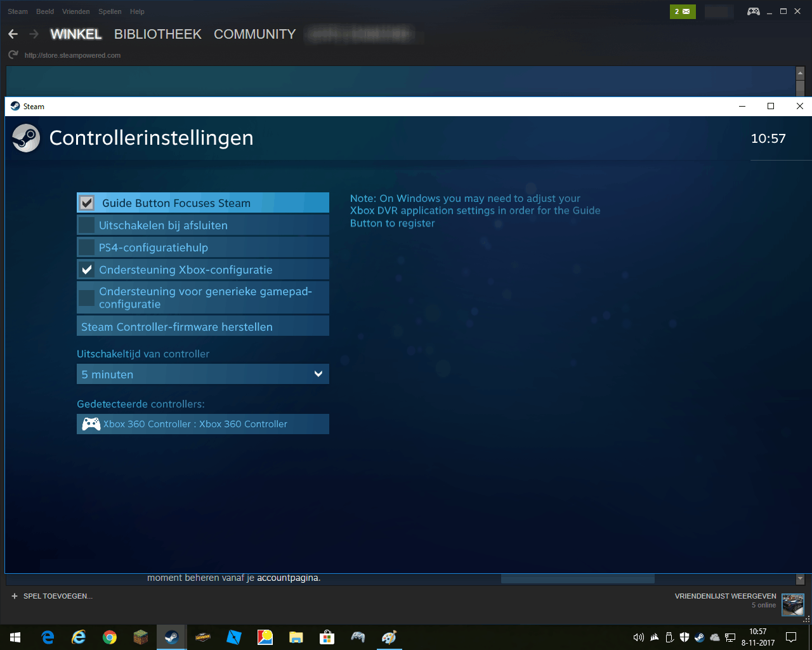Open the game controller taskbar app
Screen dimensions: 812x650
click(x=358, y=637)
